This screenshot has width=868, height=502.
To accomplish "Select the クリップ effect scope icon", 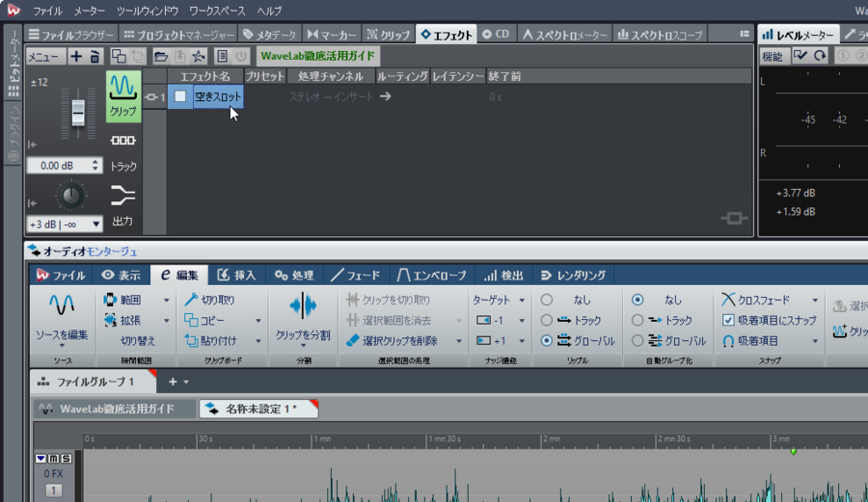I will tap(122, 96).
